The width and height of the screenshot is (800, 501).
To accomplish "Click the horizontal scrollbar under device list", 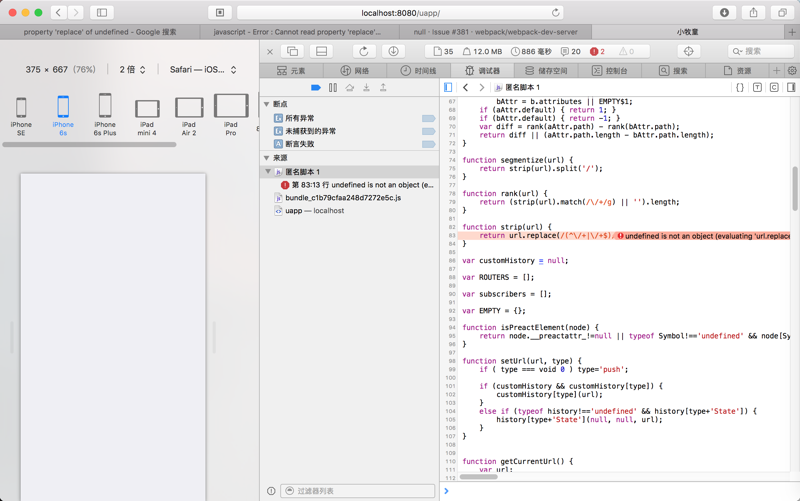I will 90,145.
